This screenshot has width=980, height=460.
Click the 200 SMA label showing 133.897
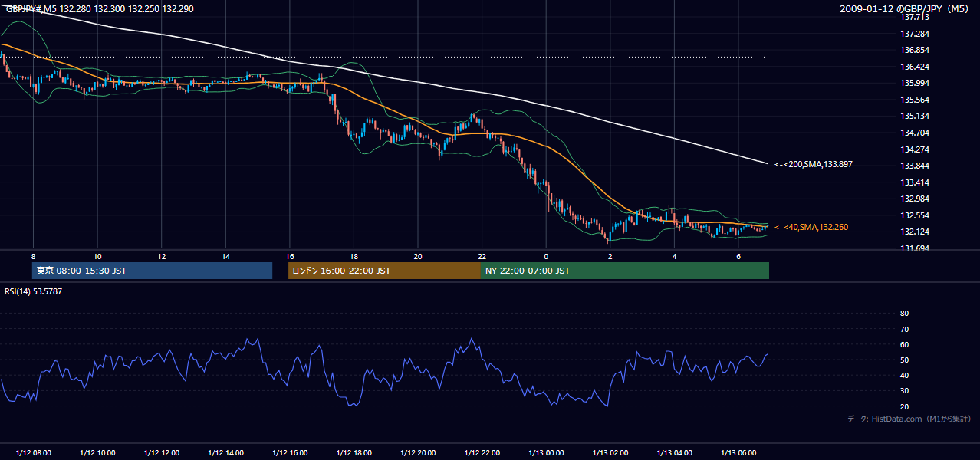(x=814, y=164)
